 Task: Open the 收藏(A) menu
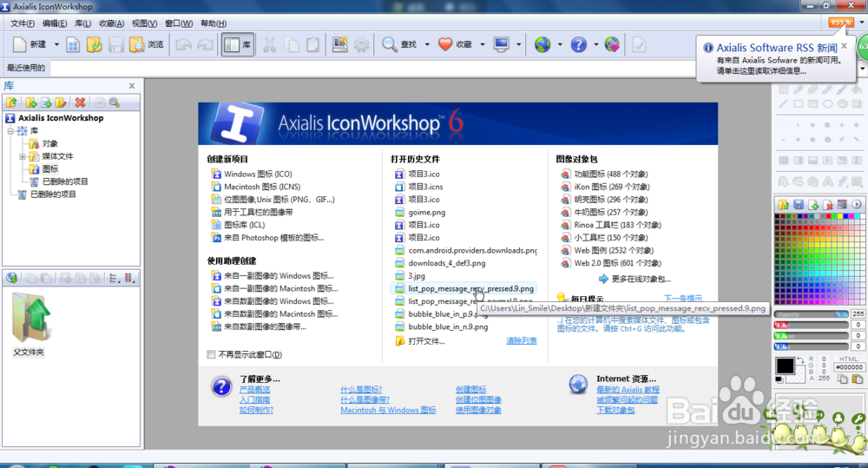[111, 23]
